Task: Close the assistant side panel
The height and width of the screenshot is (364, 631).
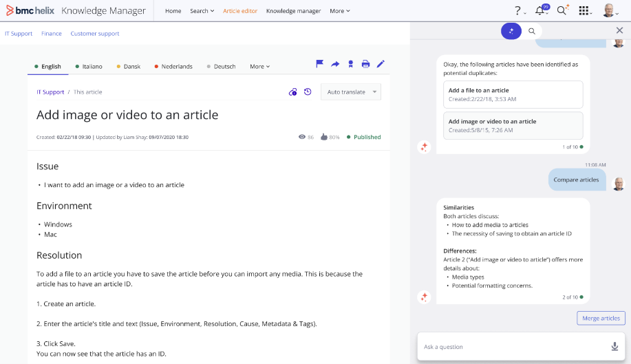Action: point(619,30)
